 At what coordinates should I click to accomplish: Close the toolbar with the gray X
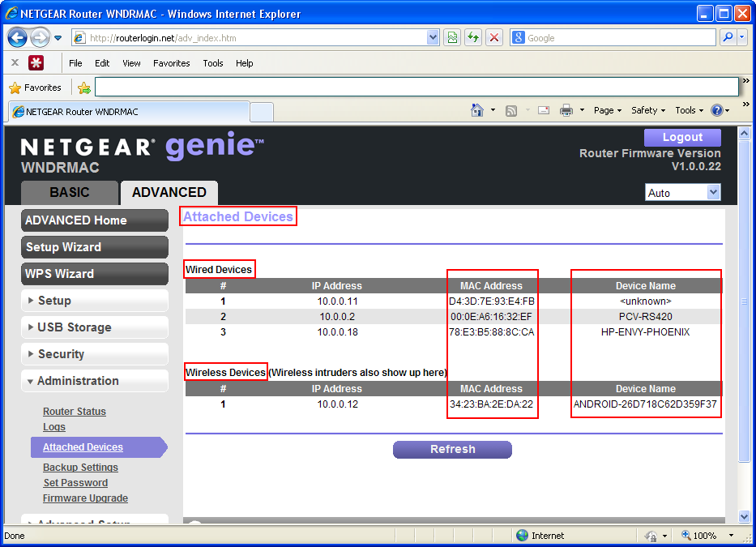[x=15, y=62]
